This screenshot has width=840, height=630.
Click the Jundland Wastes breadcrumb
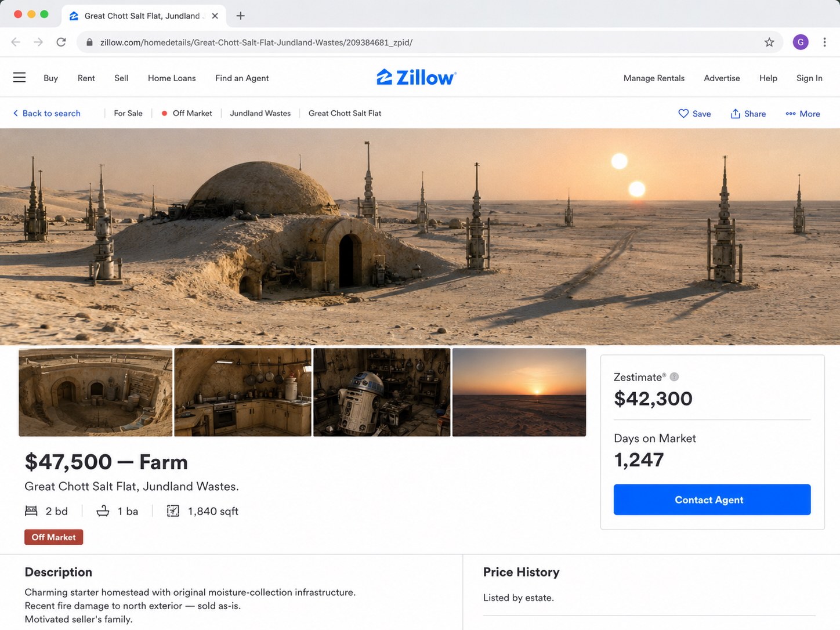(x=260, y=113)
